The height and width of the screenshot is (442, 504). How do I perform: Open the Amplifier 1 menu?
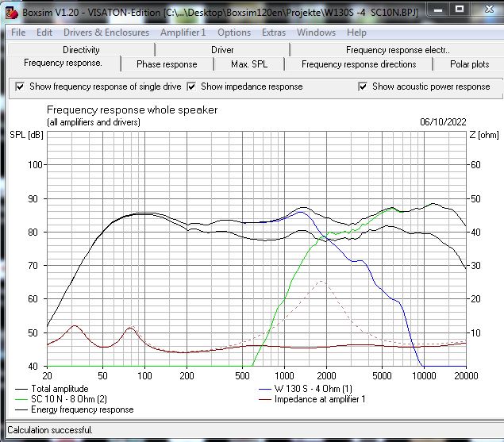point(183,33)
